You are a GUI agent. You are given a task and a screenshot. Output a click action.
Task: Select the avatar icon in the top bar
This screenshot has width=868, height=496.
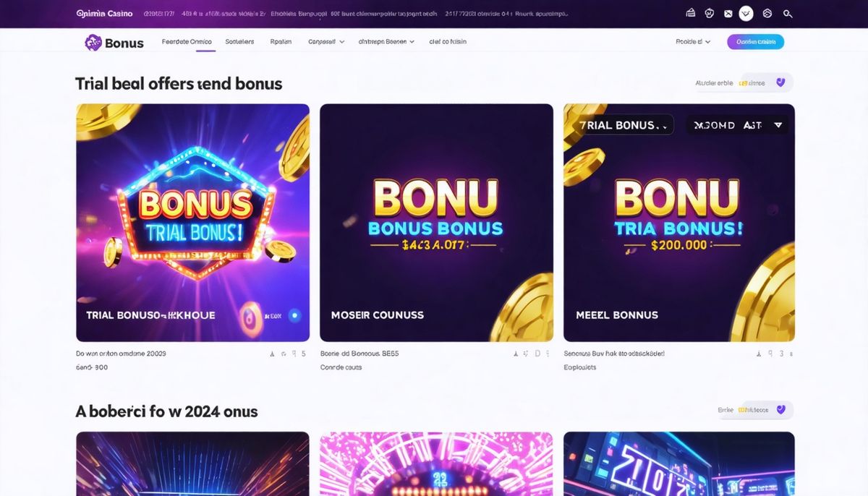coord(710,13)
